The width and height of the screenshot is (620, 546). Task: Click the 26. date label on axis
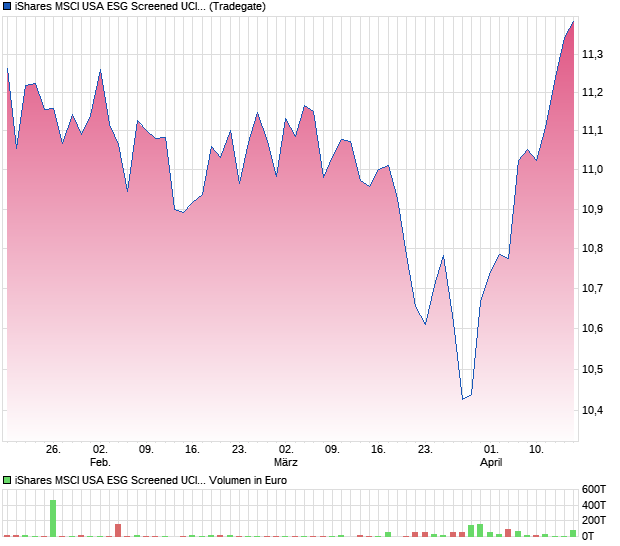[53, 449]
